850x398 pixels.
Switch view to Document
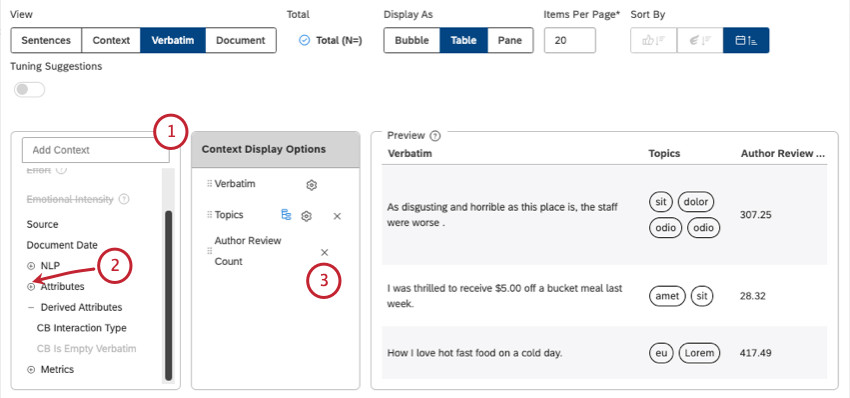(241, 40)
